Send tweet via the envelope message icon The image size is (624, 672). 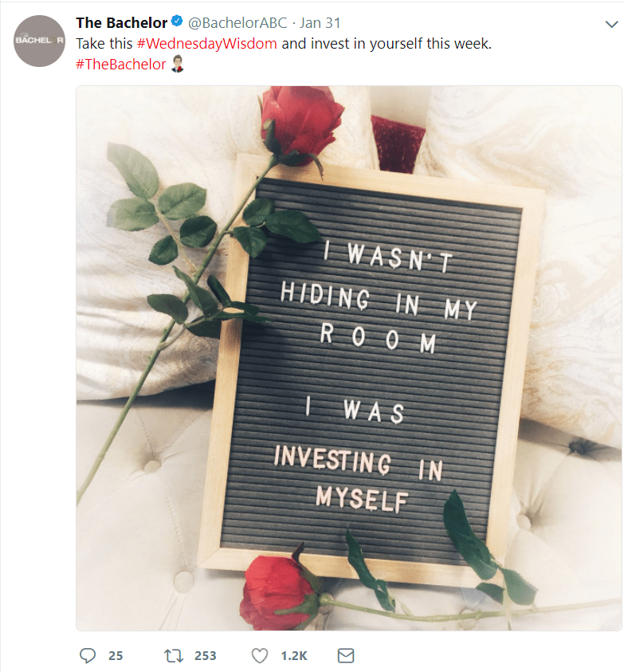346,655
